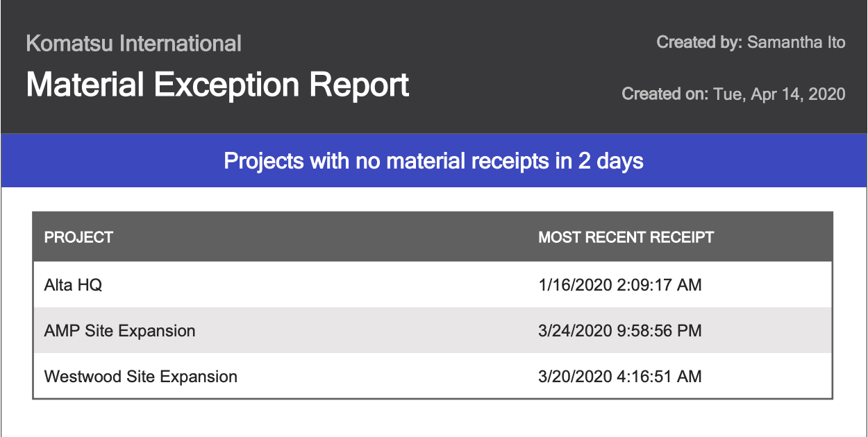
Task: Click the Material Exception Report title
Action: pos(217,85)
